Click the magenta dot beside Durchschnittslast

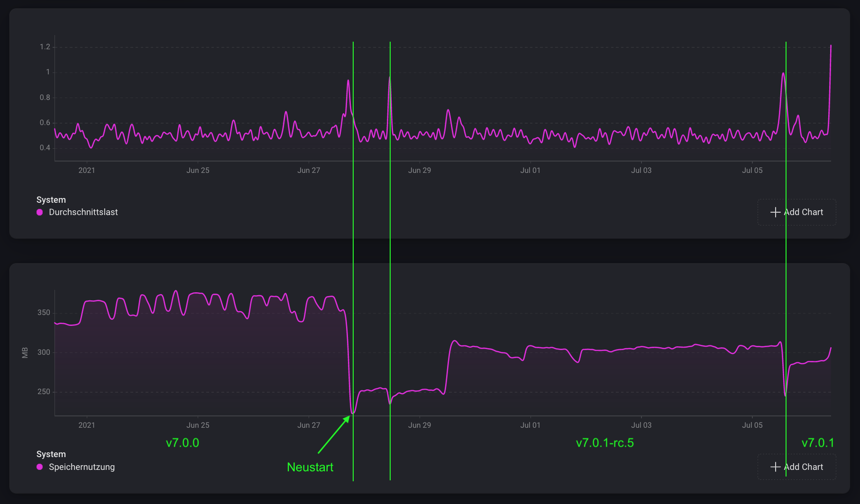[x=40, y=212]
